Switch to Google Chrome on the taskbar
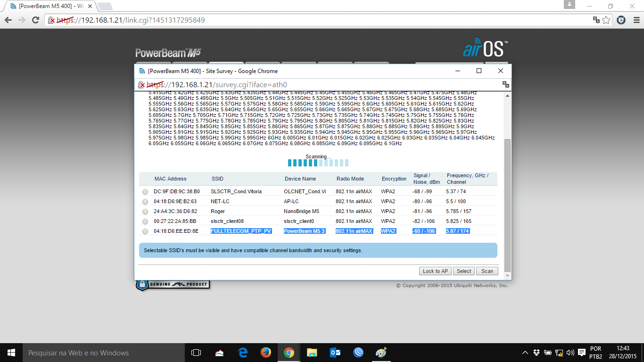The height and width of the screenshot is (362, 644). coord(289,353)
